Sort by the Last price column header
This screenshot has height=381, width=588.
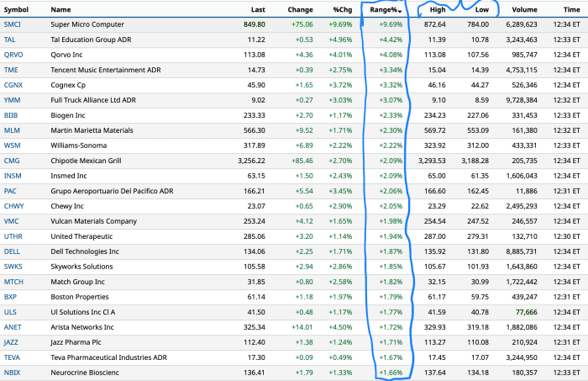[259, 9]
